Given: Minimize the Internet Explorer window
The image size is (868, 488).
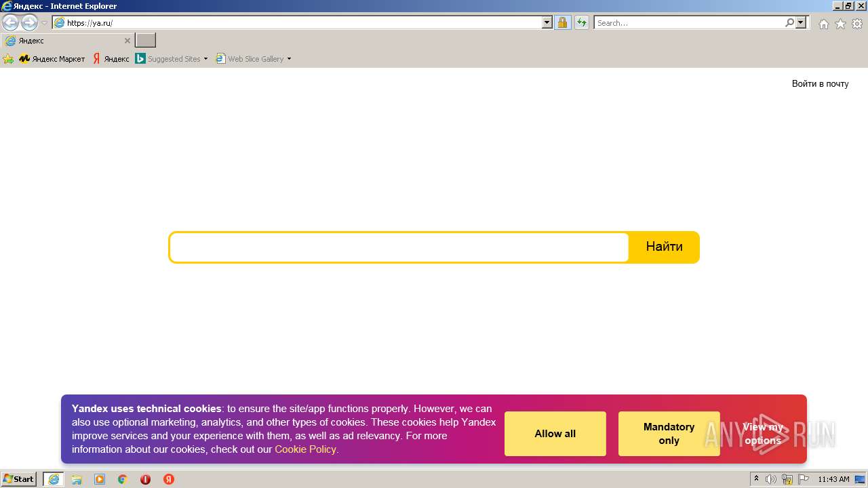Looking at the screenshot, I should [x=837, y=6].
